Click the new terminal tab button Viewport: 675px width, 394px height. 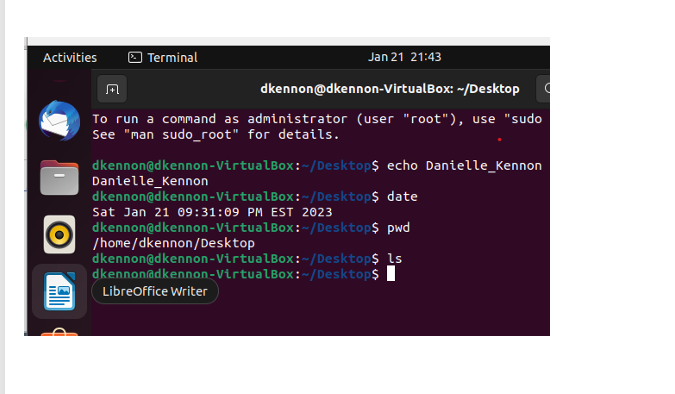coord(112,89)
